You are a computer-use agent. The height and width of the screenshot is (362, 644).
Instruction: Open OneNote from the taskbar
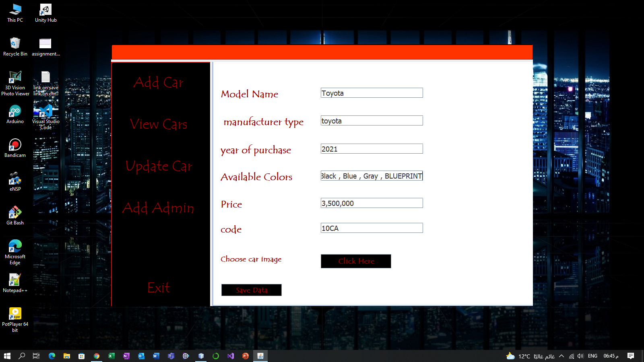coord(126,356)
